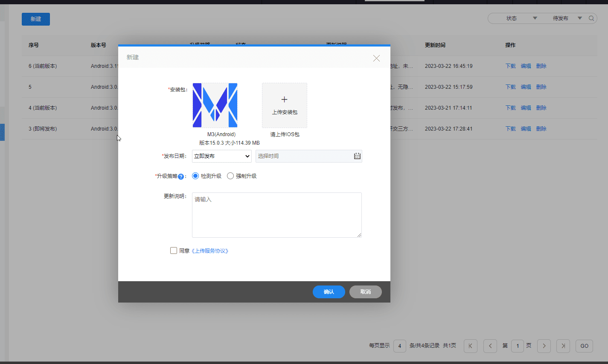Check the 同意 upload agreement checkbox

pos(174,250)
